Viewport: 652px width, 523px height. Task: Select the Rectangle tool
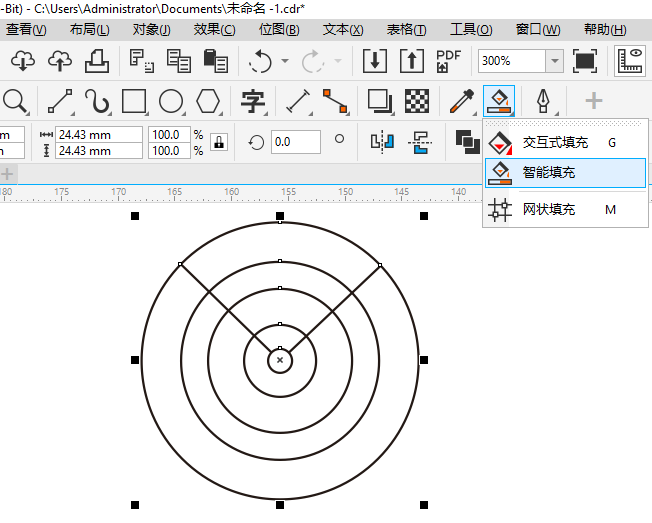click(x=134, y=101)
